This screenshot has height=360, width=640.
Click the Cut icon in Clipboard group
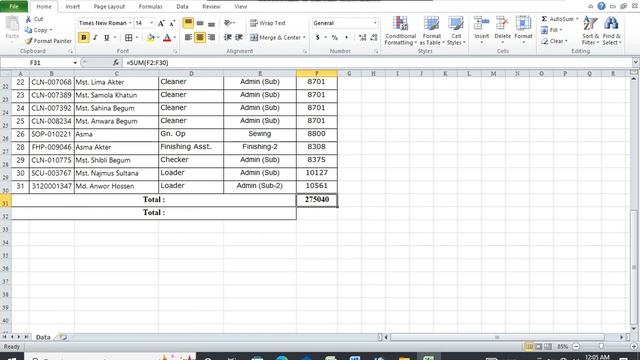(x=29, y=19)
